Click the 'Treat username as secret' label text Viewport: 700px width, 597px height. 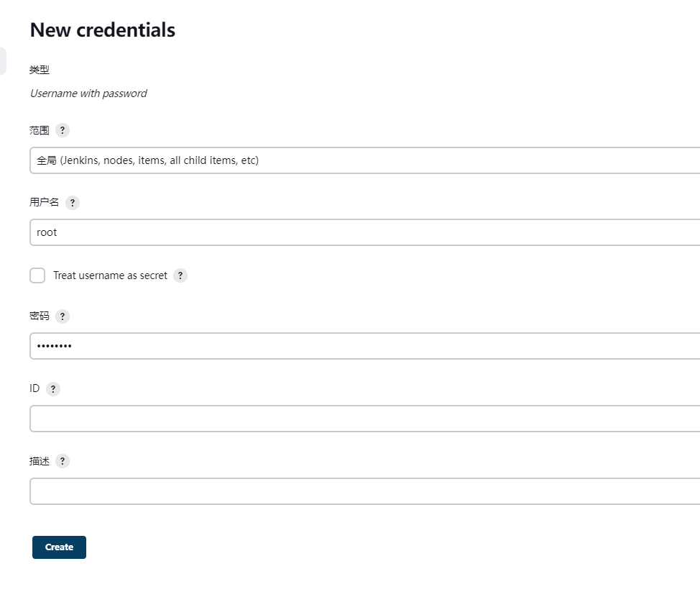point(110,275)
